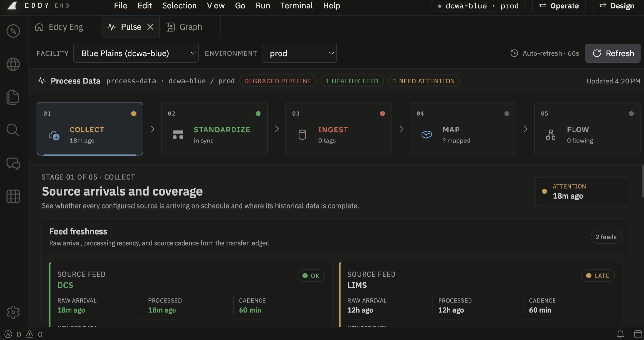This screenshot has width=644, height=340.
Task: Switch to Design mode
Action: [617, 6]
